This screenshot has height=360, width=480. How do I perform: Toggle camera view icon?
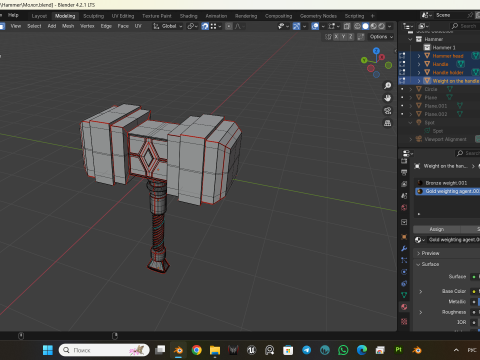[x=387, y=111]
